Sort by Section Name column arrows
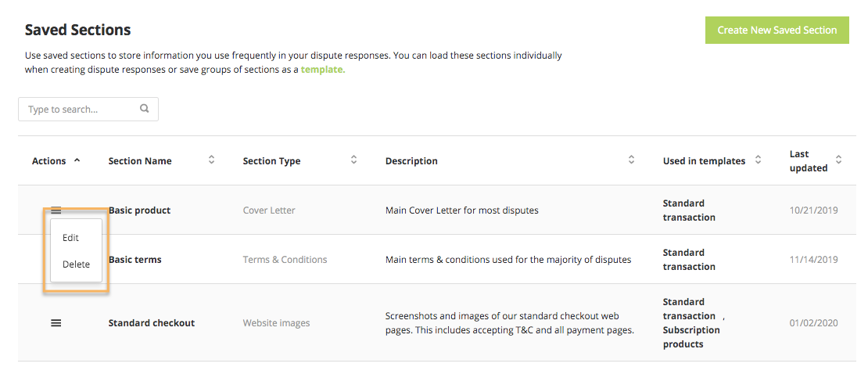The image size is (868, 367). pos(211,160)
